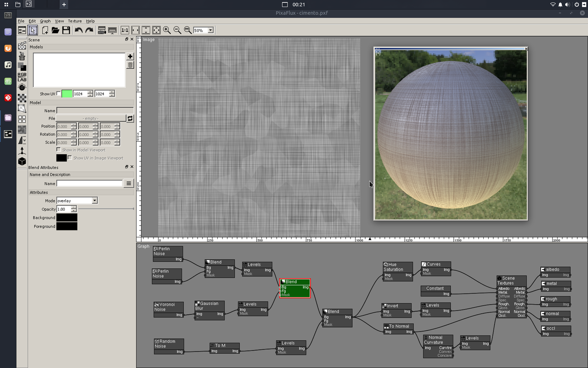Select the Gaussian Blur node

pyautogui.click(x=209, y=310)
